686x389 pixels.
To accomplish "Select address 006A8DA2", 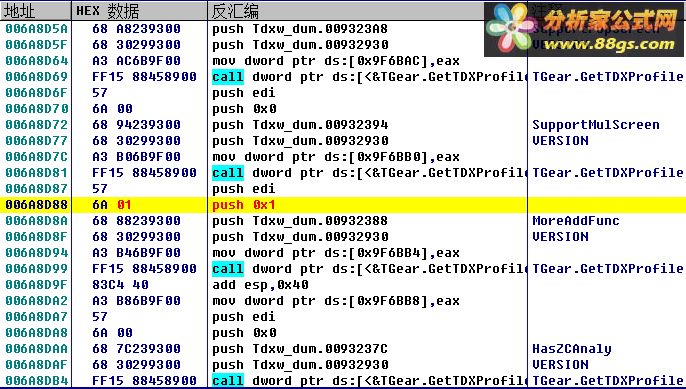I will click(37, 301).
